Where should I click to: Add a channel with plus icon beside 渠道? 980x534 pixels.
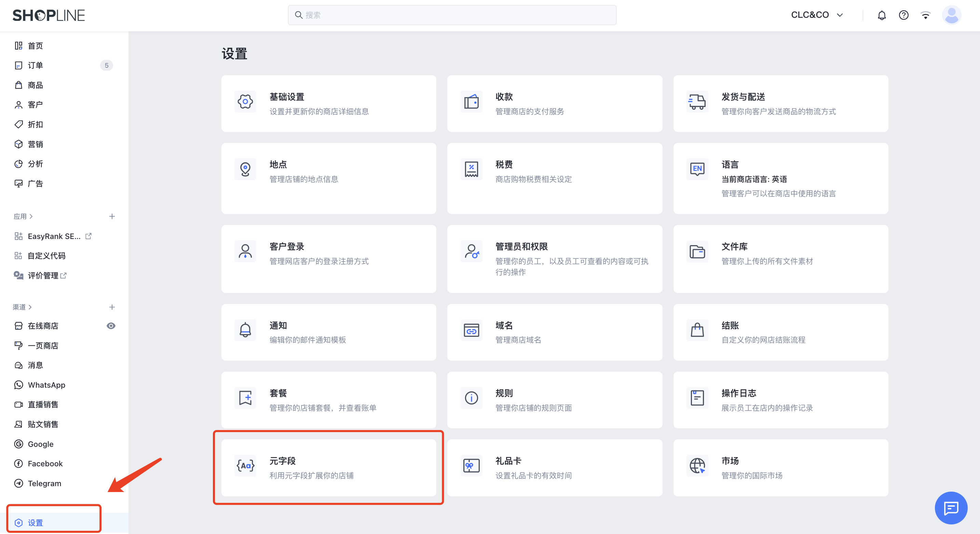coord(112,307)
